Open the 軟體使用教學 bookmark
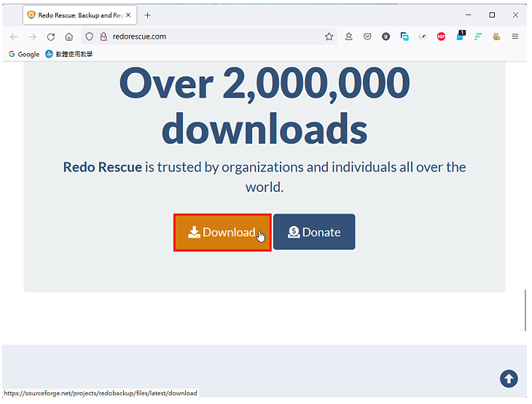This screenshot has width=532, height=404. pyautogui.click(x=69, y=54)
